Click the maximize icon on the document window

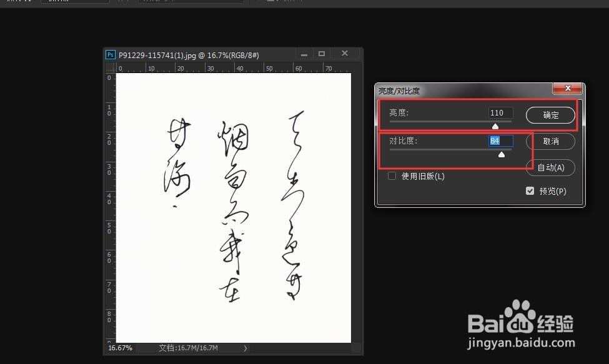(x=322, y=54)
